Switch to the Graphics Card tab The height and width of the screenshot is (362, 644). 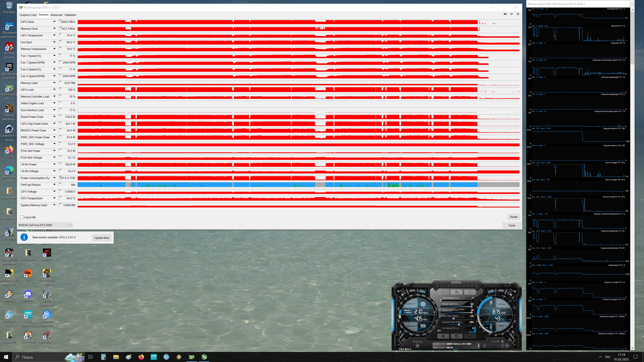pyautogui.click(x=28, y=15)
